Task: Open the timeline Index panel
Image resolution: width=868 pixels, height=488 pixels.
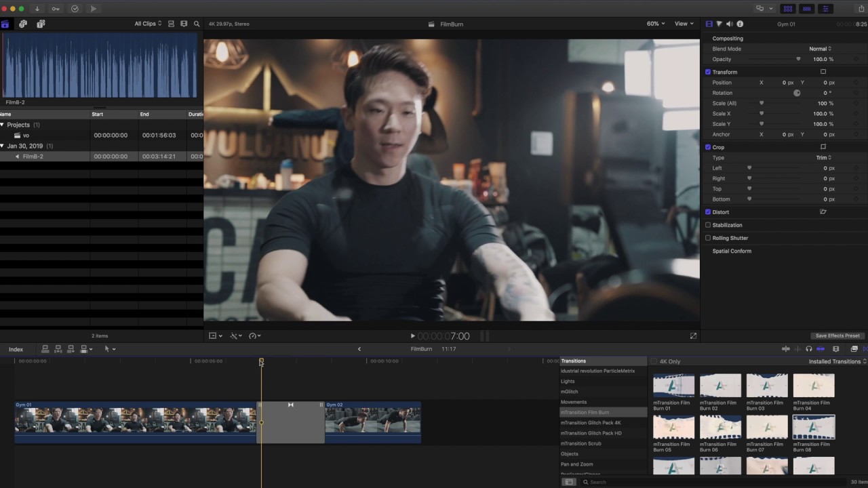Action: pyautogui.click(x=16, y=349)
